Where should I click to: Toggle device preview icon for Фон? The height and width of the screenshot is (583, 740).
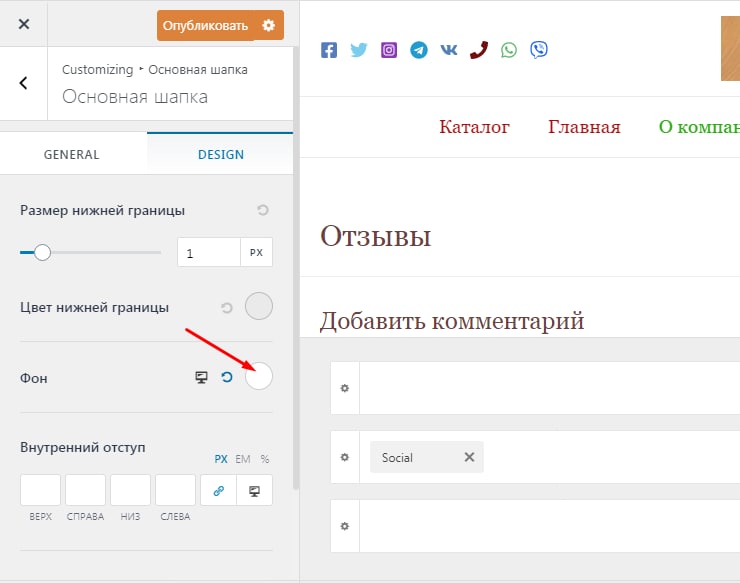pyautogui.click(x=202, y=377)
